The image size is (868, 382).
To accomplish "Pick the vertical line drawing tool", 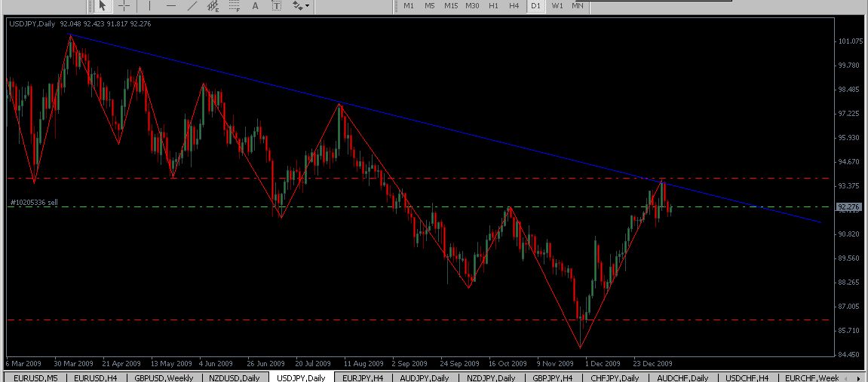I will click(x=149, y=6).
